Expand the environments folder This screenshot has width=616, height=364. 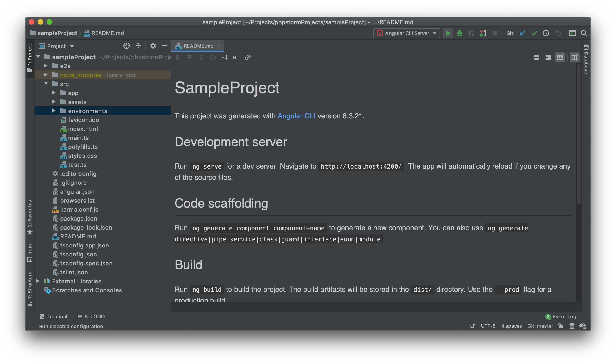[54, 111]
